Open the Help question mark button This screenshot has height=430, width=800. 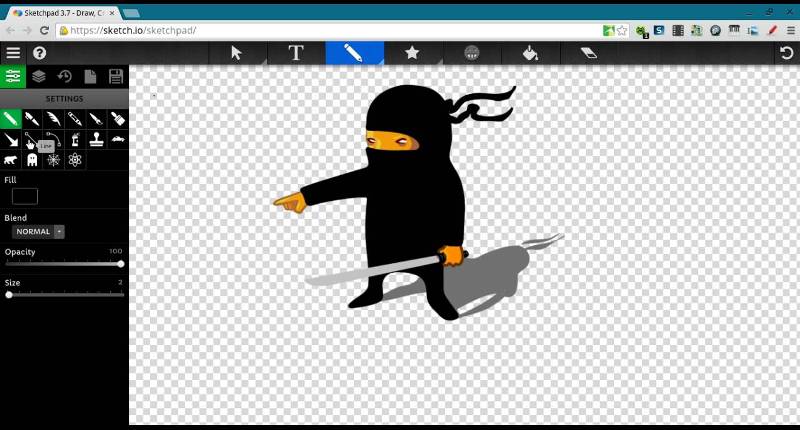tap(40, 53)
